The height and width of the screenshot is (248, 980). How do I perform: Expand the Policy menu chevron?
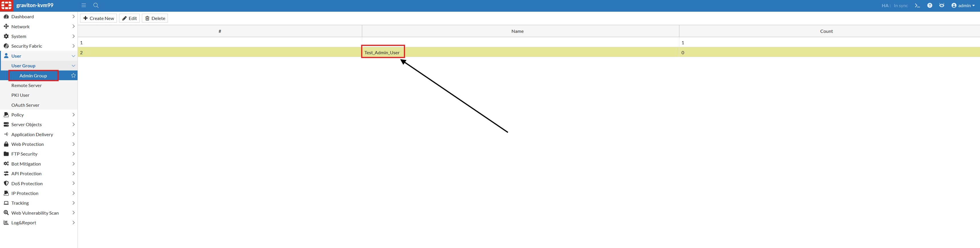pyautogui.click(x=74, y=115)
